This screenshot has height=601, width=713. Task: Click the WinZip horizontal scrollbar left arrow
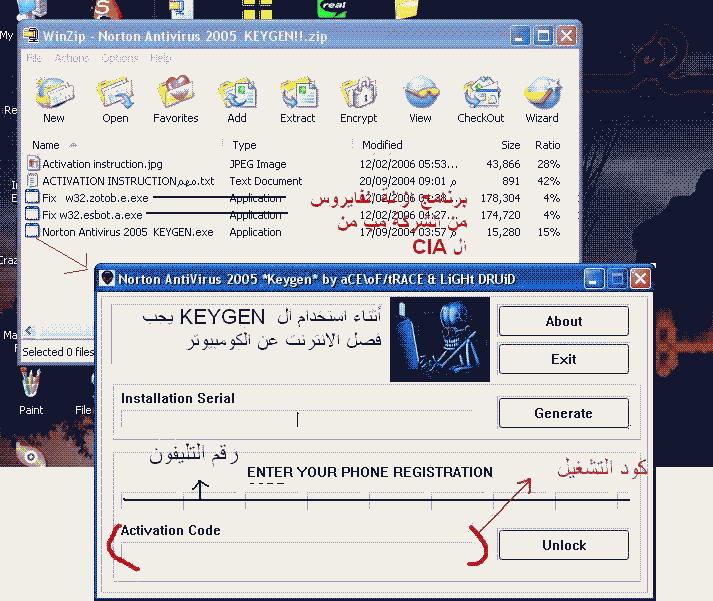tap(28, 331)
